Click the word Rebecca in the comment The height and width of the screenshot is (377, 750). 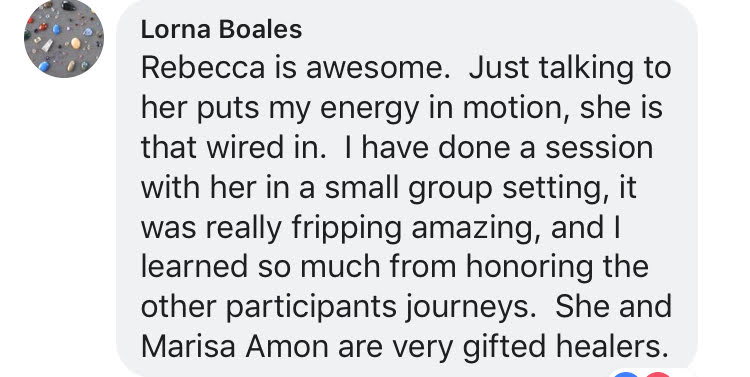[203, 68]
